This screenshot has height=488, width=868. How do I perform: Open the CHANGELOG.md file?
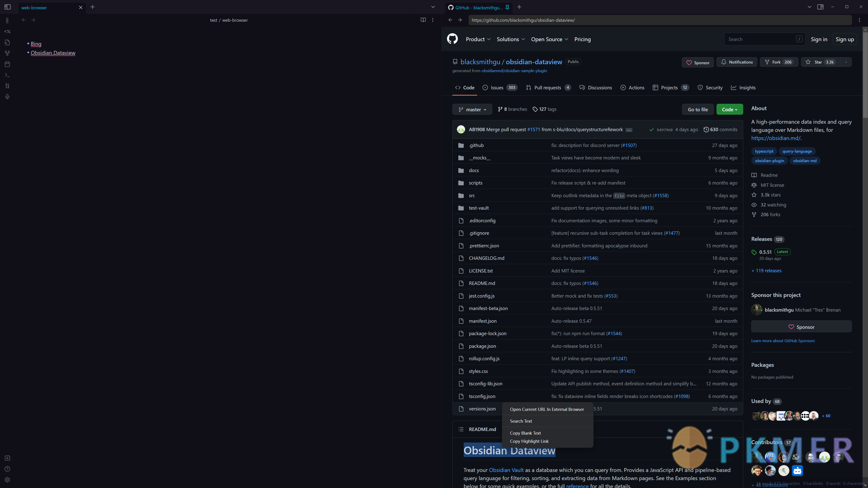tap(486, 258)
